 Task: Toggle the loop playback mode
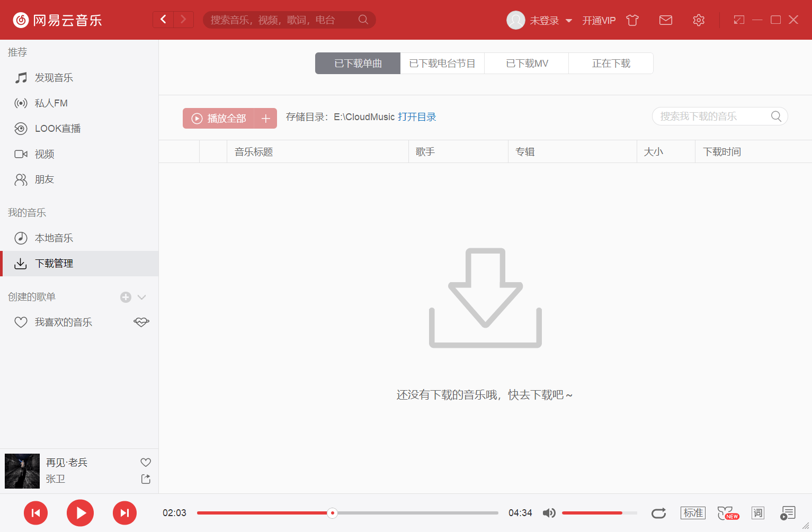pos(658,512)
